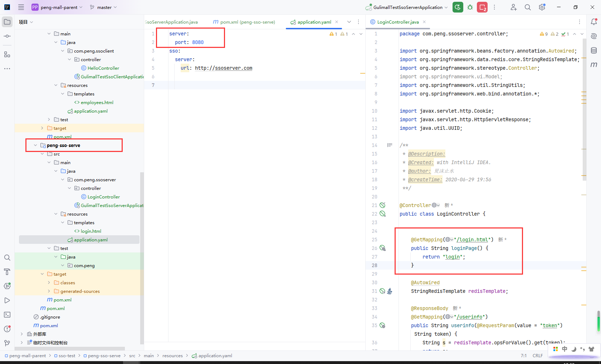
Task: Show hidden editor tabs dropdown
Action: (349, 22)
